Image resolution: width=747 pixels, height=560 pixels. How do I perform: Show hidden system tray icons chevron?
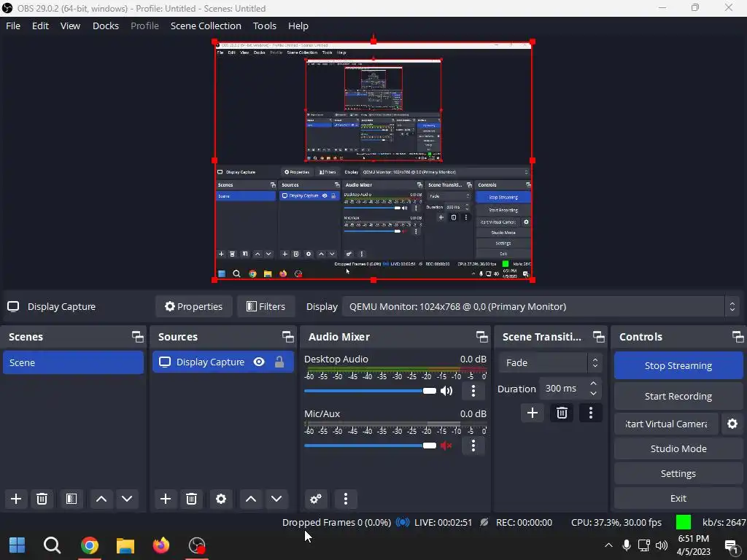click(608, 545)
